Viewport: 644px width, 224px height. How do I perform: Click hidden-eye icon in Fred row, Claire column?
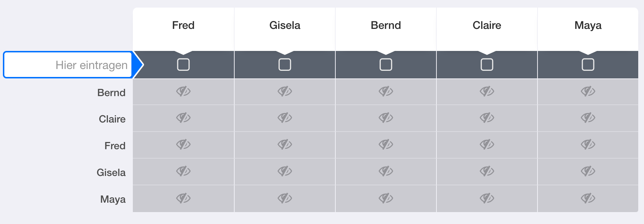[487, 145]
